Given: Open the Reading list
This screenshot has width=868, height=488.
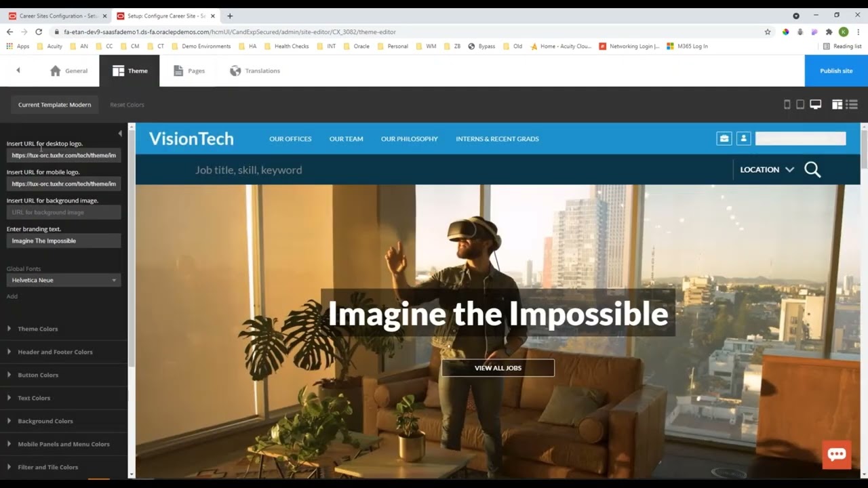Looking at the screenshot, I should tap(842, 46).
